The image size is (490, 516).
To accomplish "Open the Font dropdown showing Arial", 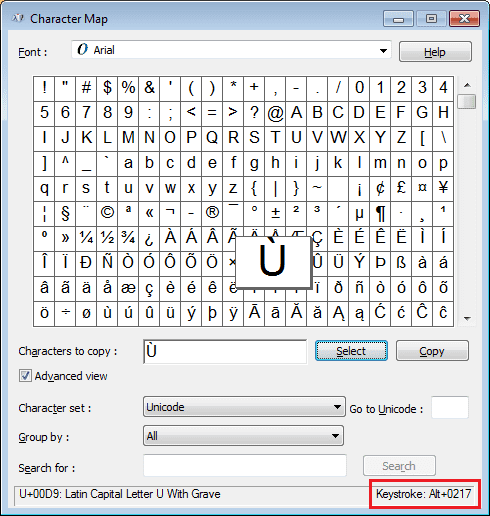I will click(231, 50).
